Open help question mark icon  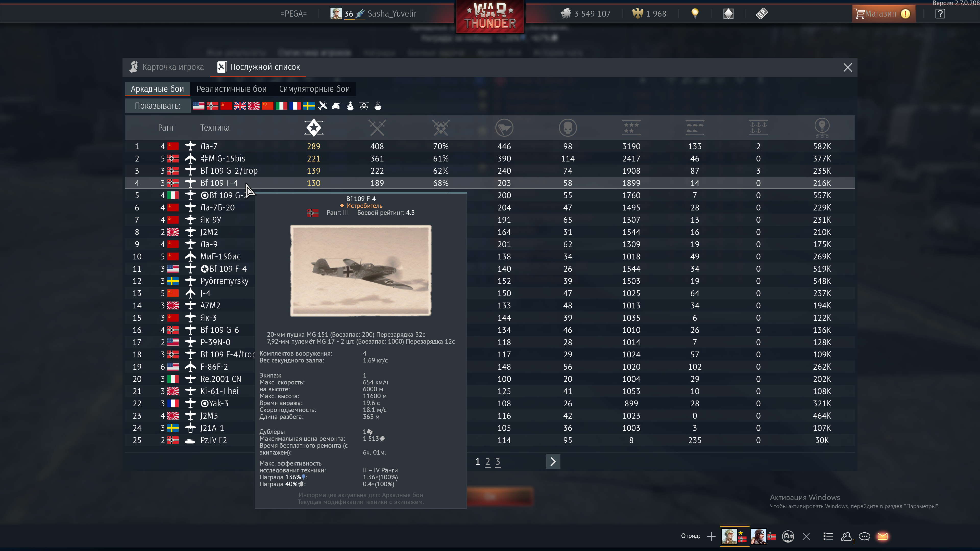tap(940, 14)
